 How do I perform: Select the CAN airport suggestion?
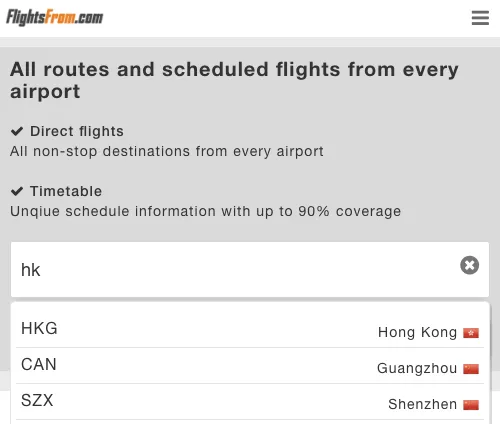coord(250,366)
